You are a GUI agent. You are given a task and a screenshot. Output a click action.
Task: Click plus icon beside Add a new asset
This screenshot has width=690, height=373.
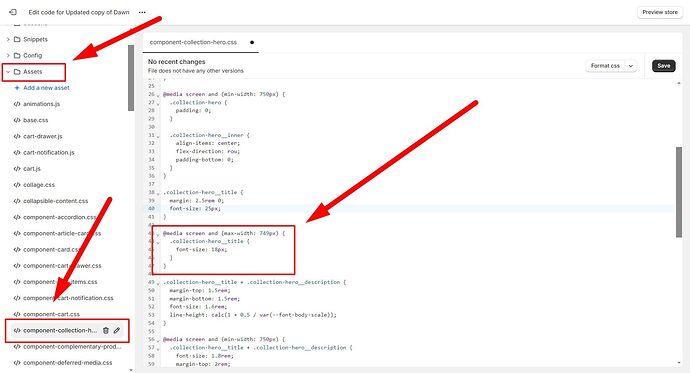[x=17, y=88]
